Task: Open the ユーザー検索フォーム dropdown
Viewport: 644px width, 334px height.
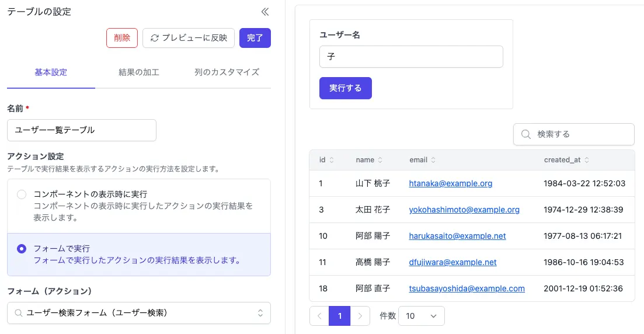Action: pos(139,313)
